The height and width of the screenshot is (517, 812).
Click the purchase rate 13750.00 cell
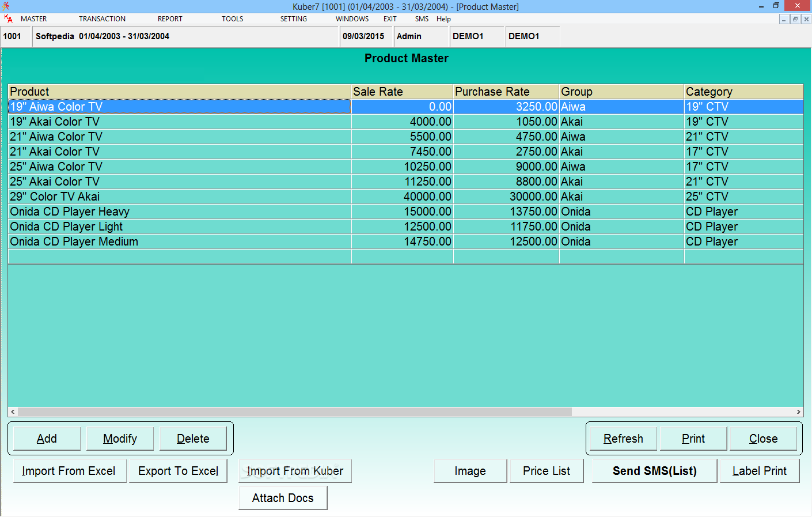tap(506, 212)
